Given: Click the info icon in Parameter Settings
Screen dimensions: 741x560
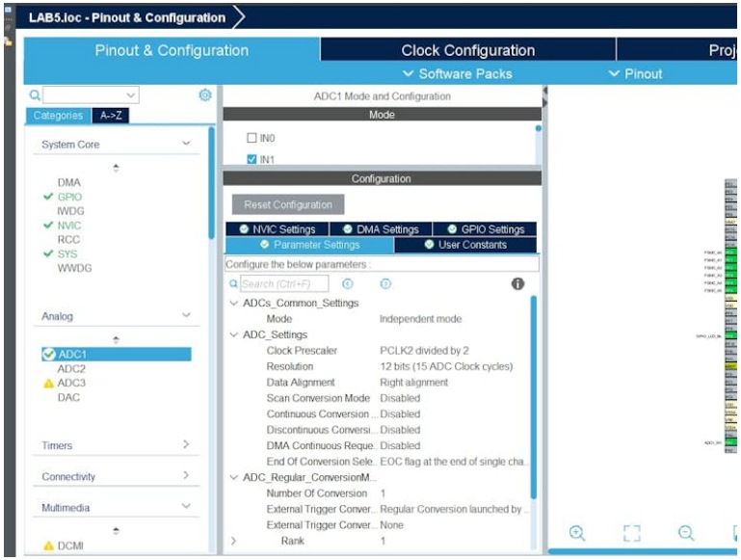Looking at the screenshot, I should (x=517, y=283).
